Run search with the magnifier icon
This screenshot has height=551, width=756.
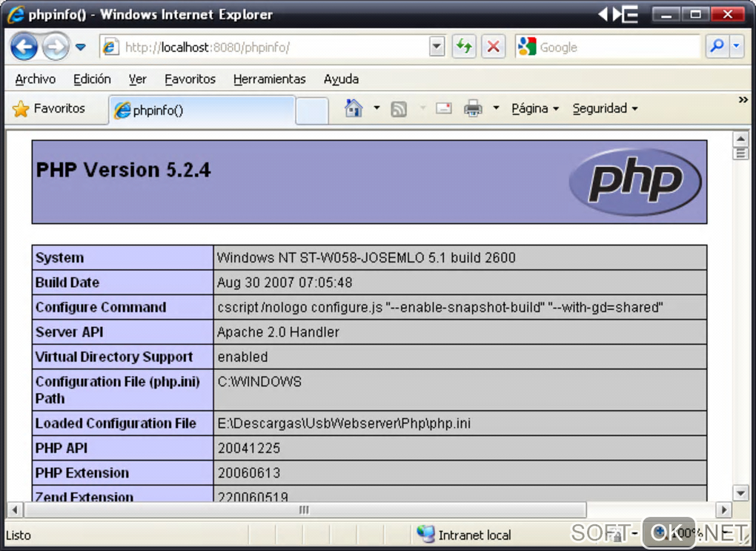717,47
